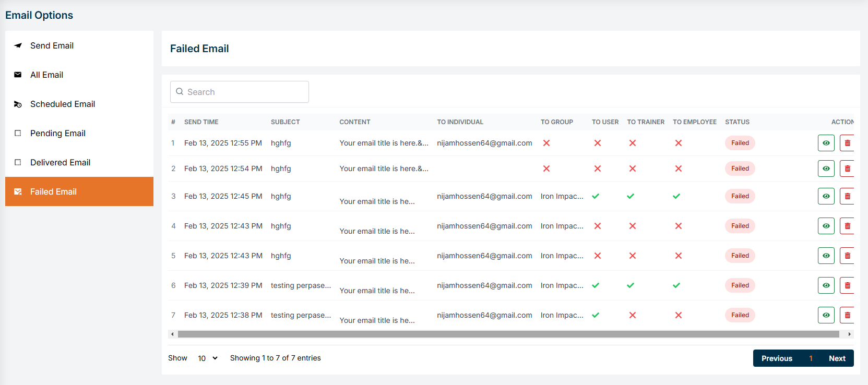Screen dimensions: 868x385
Task: Click the Previous pagination button
Action: pos(776,358)
